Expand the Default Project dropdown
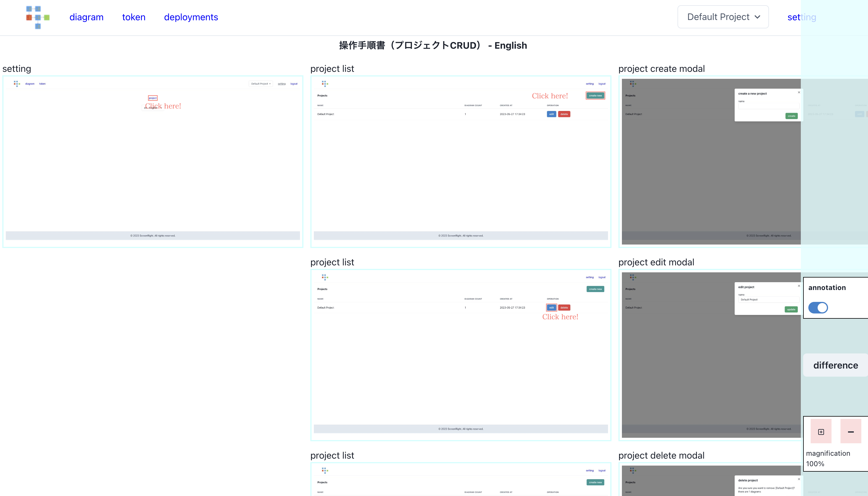 723,17
